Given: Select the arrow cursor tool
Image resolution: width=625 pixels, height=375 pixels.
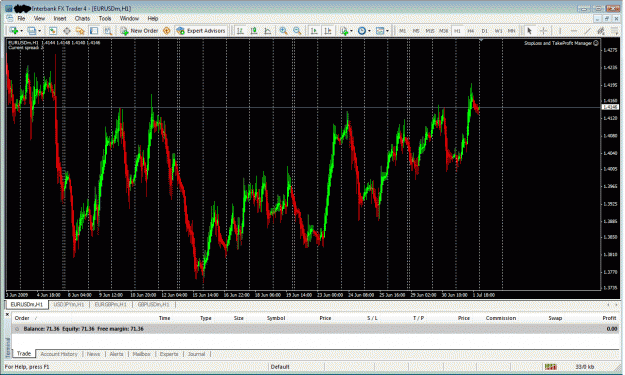Looking at the screenshot, I should pyautogui.click(x=529, y=31).
